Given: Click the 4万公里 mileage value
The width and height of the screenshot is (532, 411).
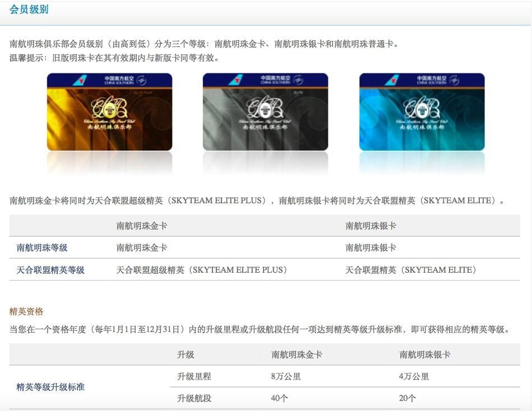Looking at the screenshot, I should [414, 376].
